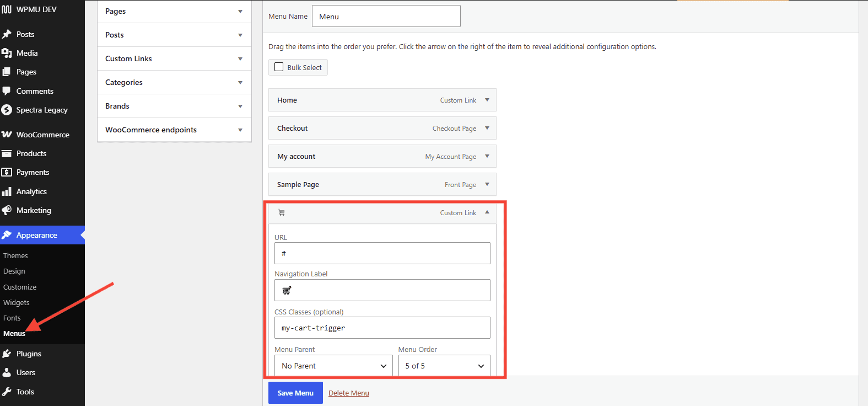Screen dimensions: 868x406
Task: Click the Home menu item title
Action: (287, 100)
